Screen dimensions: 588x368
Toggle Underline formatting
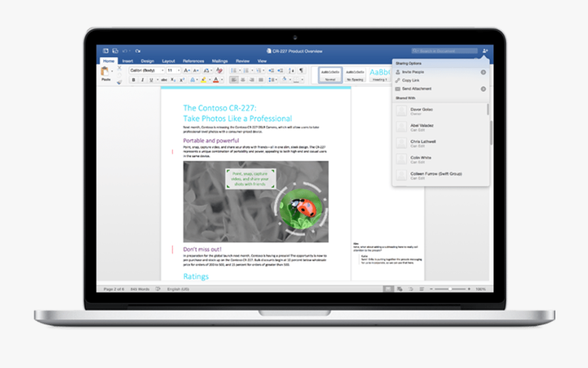151,80
